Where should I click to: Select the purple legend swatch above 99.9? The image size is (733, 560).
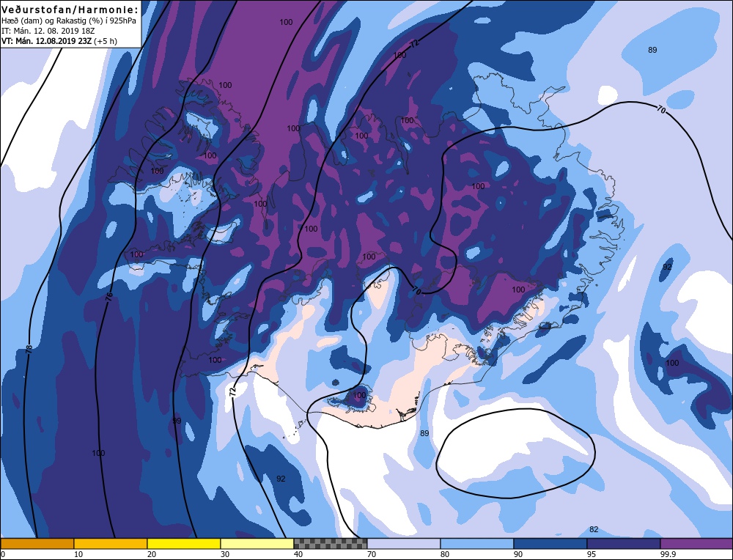696,543
